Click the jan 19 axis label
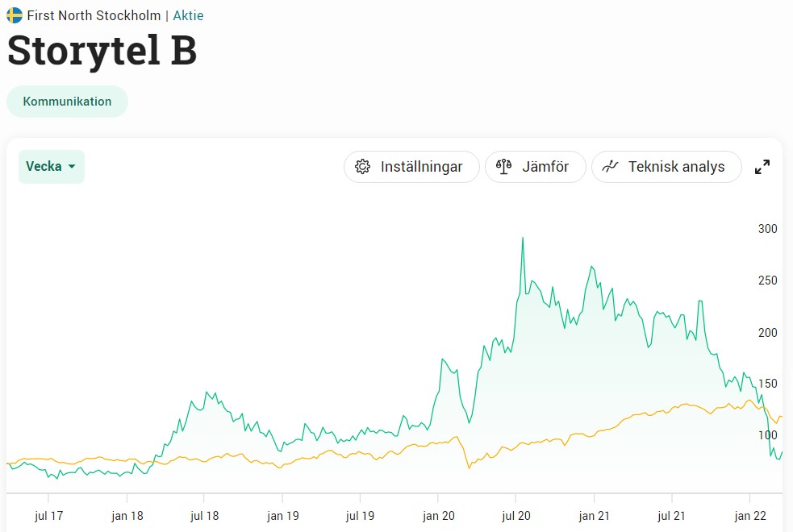The image size is (793, 532). click(x=283, y=516)
